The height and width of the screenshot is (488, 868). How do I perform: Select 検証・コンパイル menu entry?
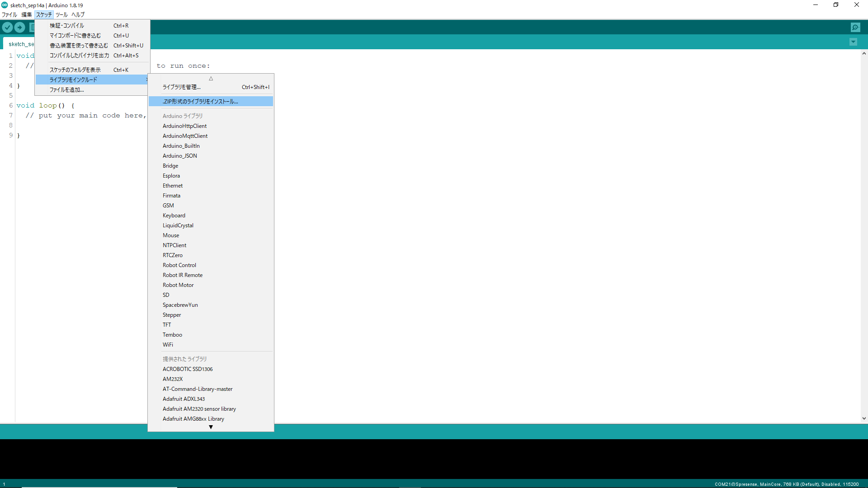67,26
